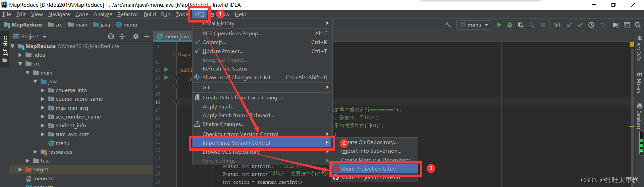Choose Share Project on Gitee
Image resolution: width=644 pixels, height=187 pixels.
pyautogui.click(x=375, y=169)
